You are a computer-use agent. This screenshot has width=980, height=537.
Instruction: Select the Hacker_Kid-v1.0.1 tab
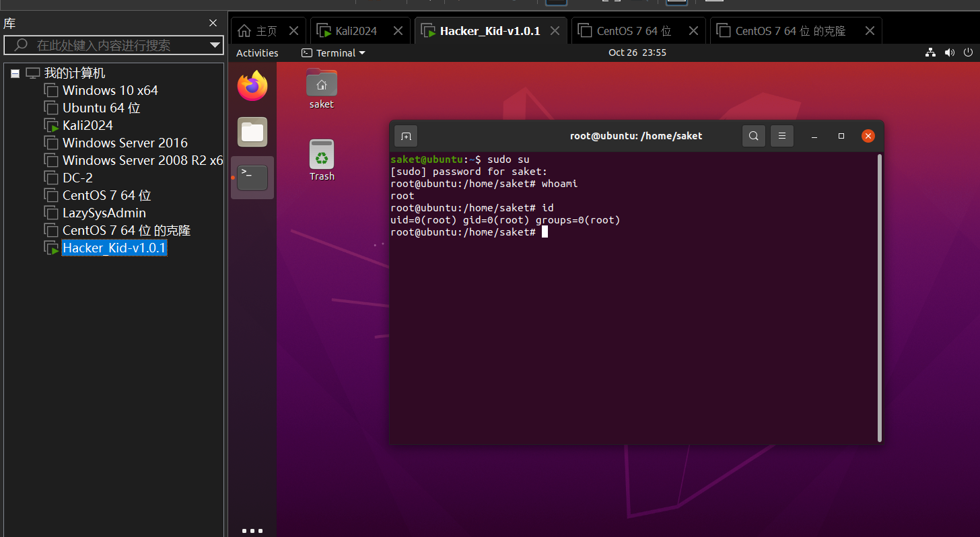pyautogui.click(x=491, y=31)
